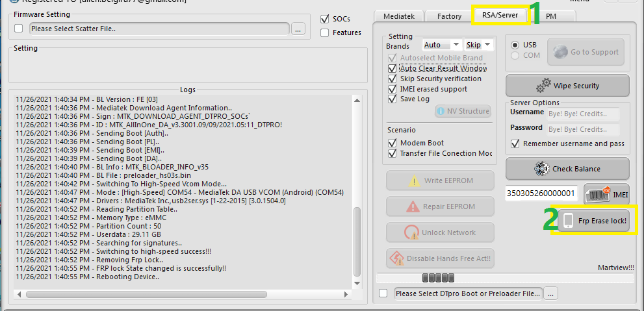Switch to the Factory tab
Viewport: 644px width, 311px height.
click(x=449, y=16)
